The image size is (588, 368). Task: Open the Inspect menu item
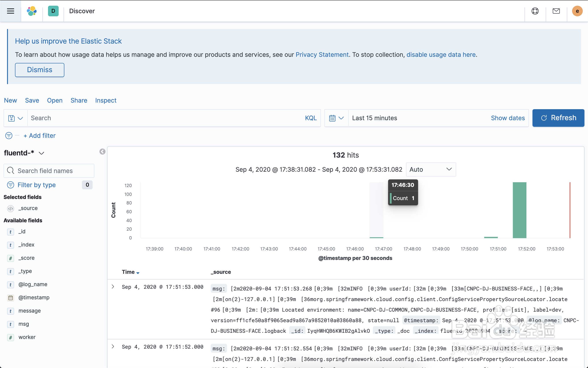(106, 100)
